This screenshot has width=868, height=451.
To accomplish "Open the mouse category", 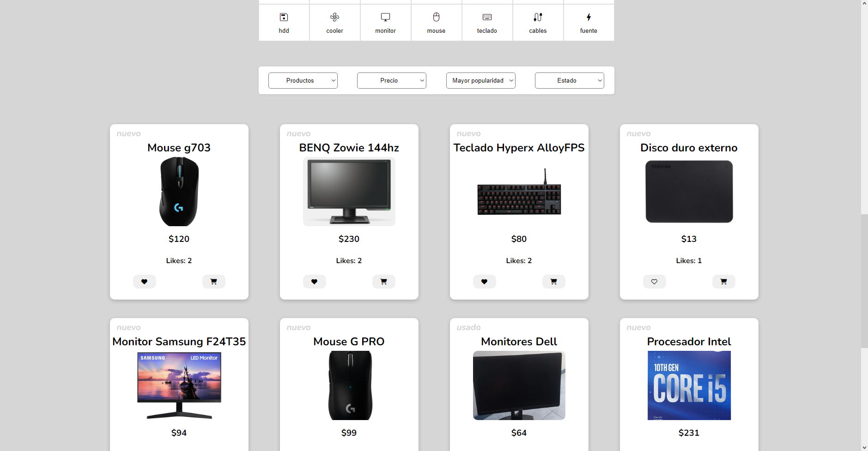I will point(436,22).
